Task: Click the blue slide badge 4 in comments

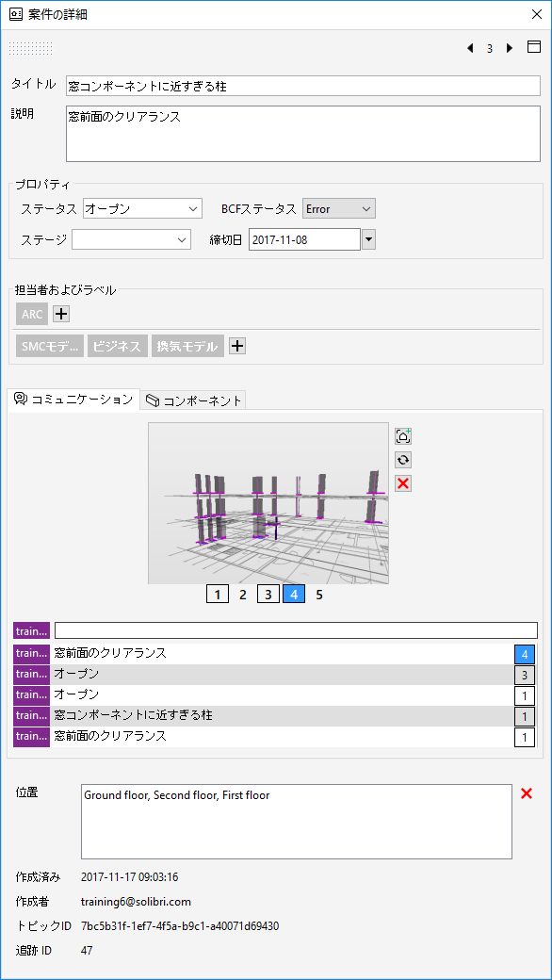Action: [x=525, y=654]
